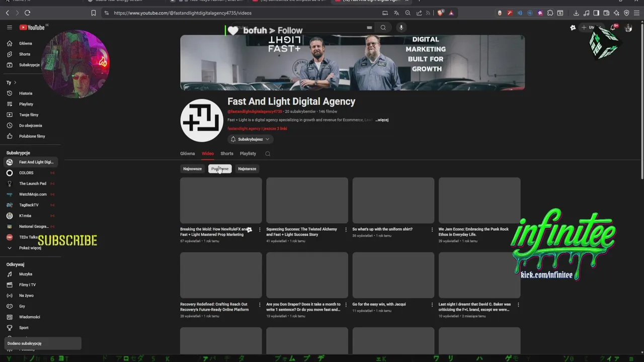The height and width of the screenshot is (362, 644).
Task: Switch to the channel Shorts tab
Action: tap(227, 154)
